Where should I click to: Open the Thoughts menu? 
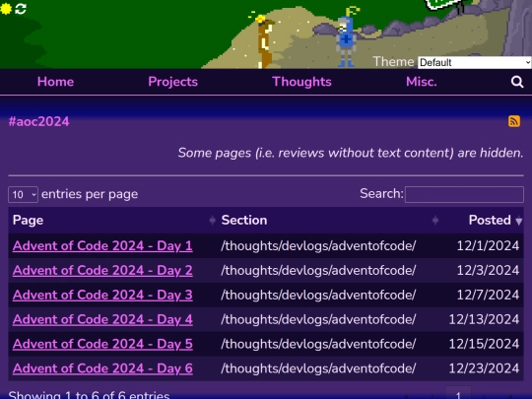click(302, 82)
